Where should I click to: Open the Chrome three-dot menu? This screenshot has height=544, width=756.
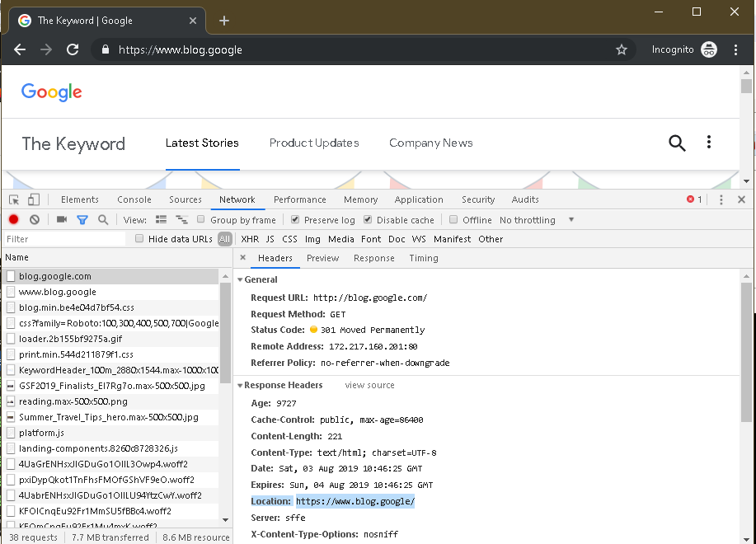[735, 49]
